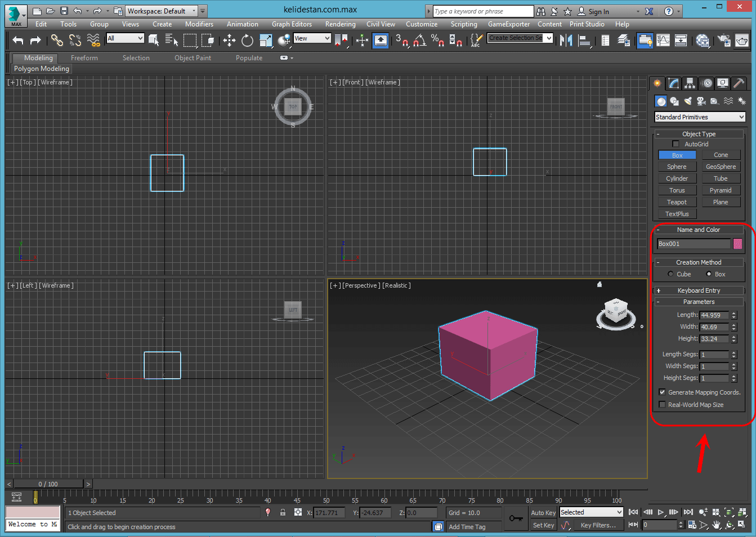Toggle the Set Key button

click(x=543, y=525)
